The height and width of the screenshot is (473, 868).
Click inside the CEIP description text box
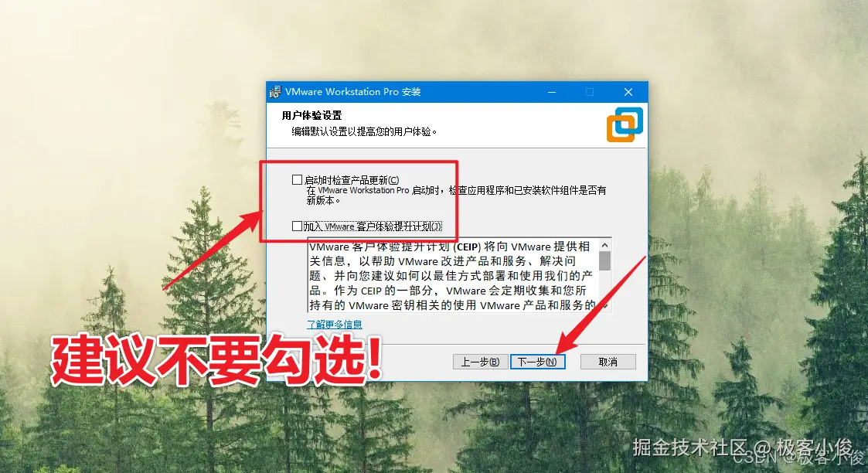click(454, 275)
